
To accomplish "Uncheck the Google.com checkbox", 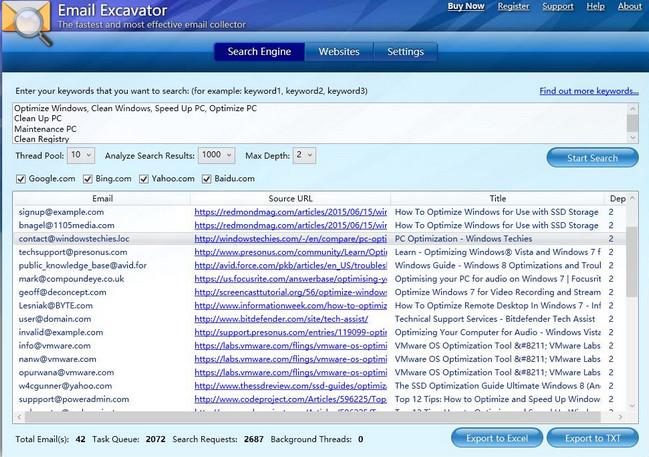I will click(x=21, y=179).
